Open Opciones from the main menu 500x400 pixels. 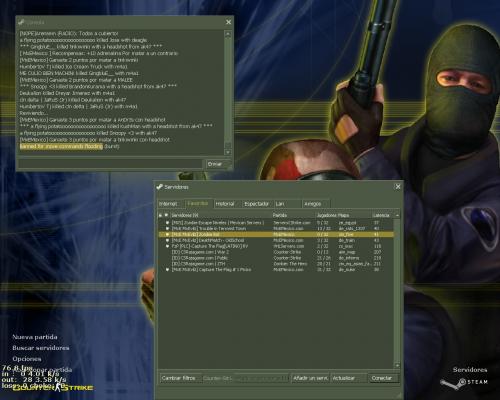coord(27,359)
